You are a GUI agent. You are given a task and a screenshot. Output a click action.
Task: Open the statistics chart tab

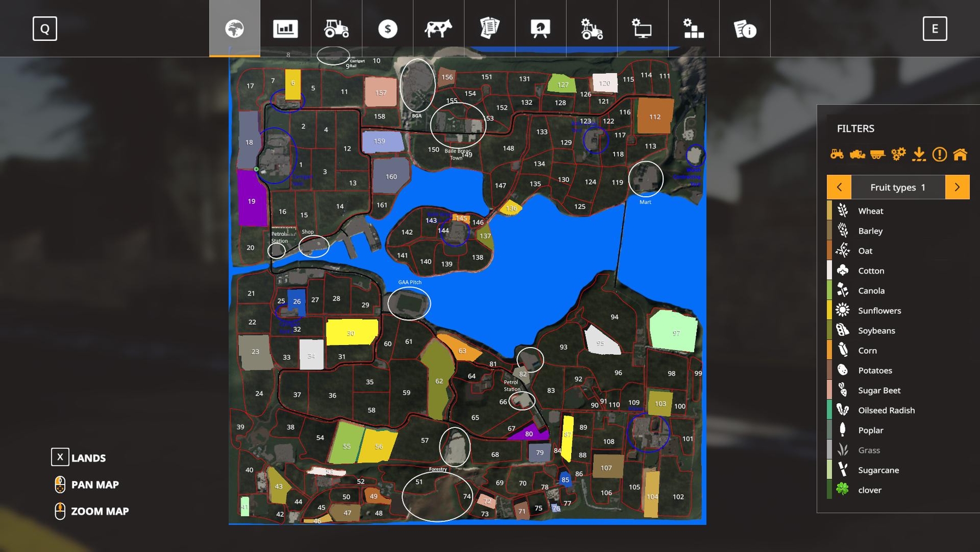pos(285,29)
